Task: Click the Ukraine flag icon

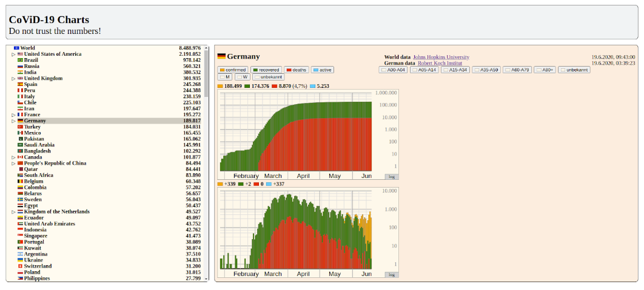Action: (20, 260)
